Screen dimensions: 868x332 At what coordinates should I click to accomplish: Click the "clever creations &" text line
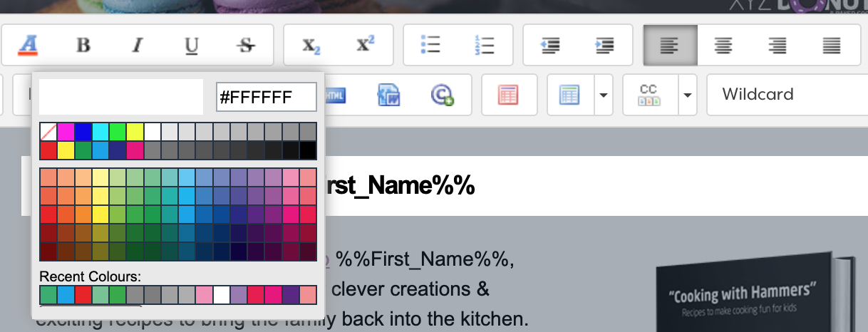[x=410, y=290]
